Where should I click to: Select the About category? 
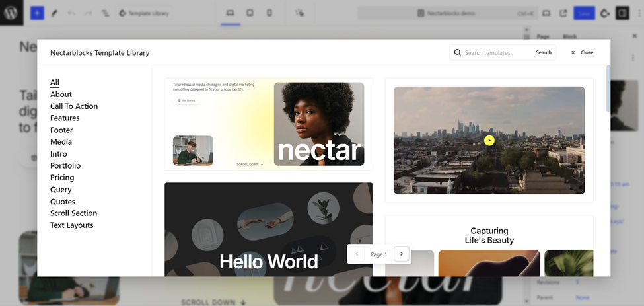point(61,94)
